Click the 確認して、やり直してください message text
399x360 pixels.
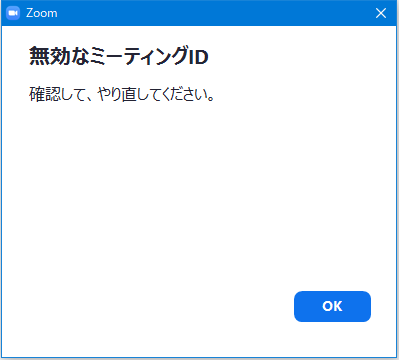click(x=122, y=94)
